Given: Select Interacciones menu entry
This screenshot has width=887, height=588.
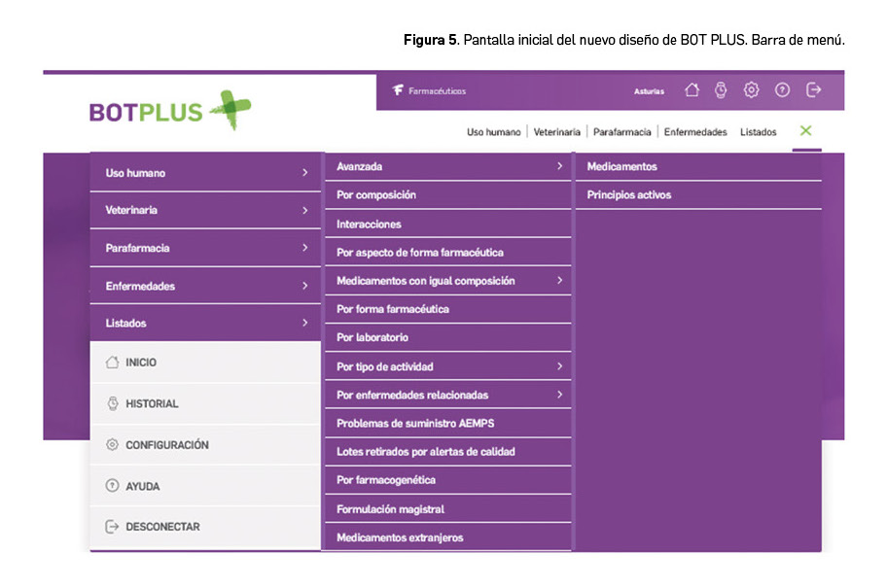Looking at the screenshot, I should (370, 225).
